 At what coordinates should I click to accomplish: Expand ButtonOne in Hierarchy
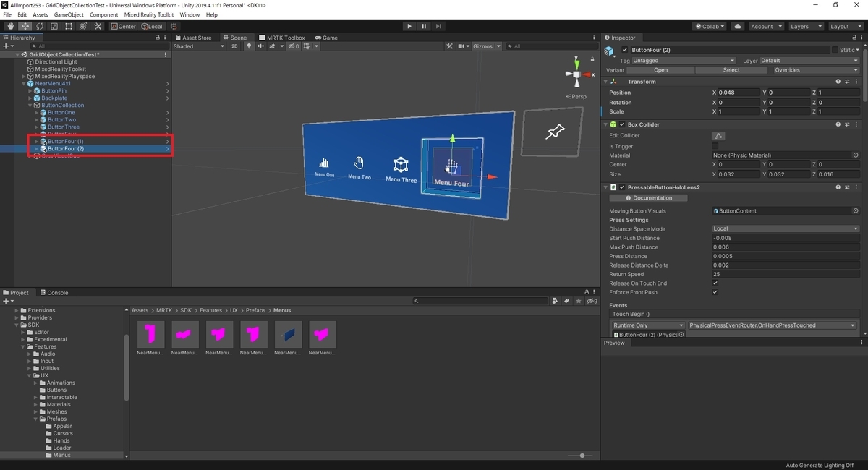tap(36, 113)
